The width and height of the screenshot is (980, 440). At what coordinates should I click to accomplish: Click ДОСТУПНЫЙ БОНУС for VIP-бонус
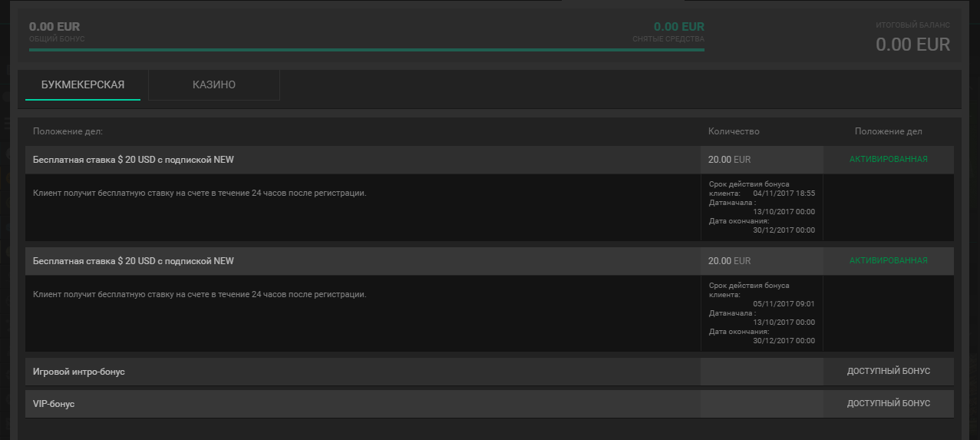point(889,404)
